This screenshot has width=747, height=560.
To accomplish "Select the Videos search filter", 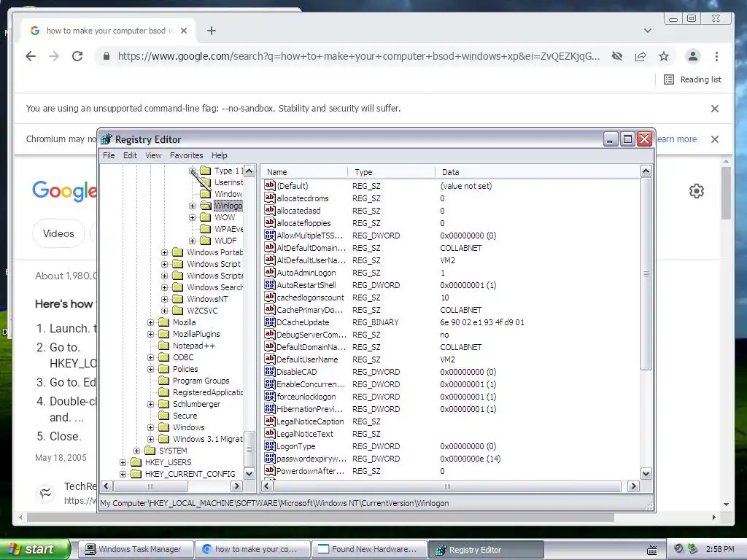I will click(x=58, y=234).
